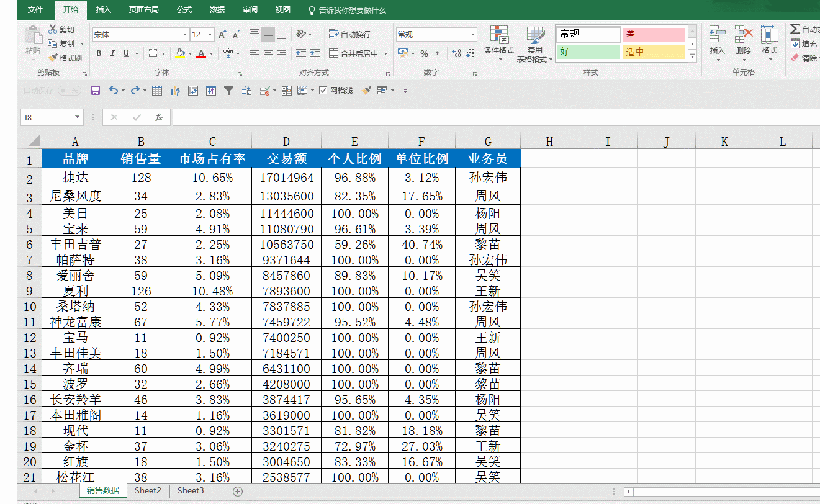Switch to the 数据 ribbon tab
The image size is (820, 504).
217,10
